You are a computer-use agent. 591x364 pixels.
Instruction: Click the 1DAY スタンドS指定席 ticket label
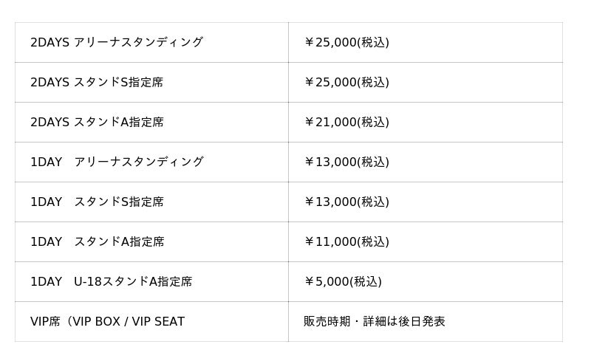point(97,202)
